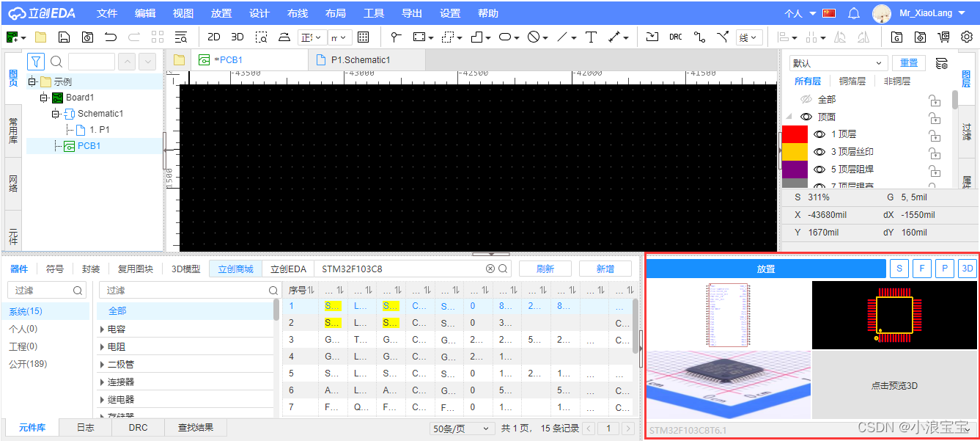
Task: Open the 布线 menu
Action: 298,13
